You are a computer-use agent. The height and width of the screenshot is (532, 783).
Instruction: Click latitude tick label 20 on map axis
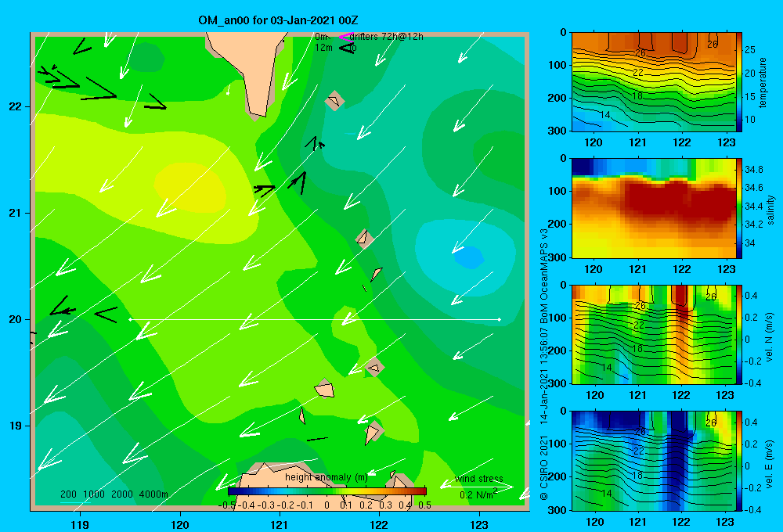coord(16,319)
